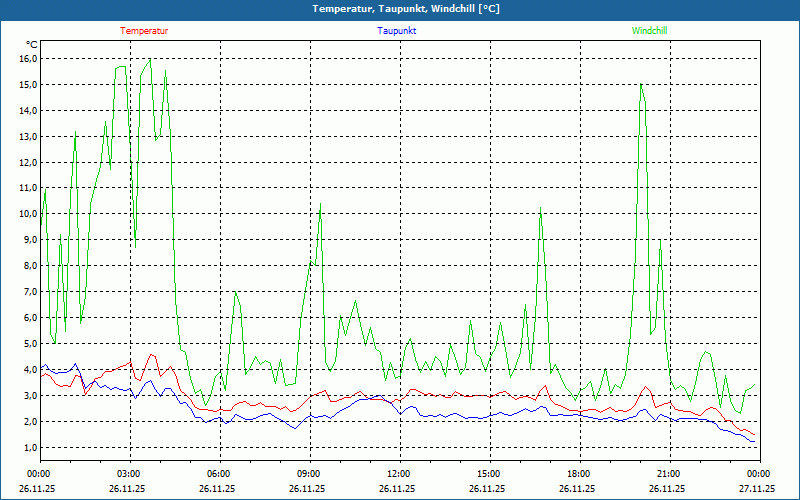Select the 06:00 time axis label

click(218, 473)
